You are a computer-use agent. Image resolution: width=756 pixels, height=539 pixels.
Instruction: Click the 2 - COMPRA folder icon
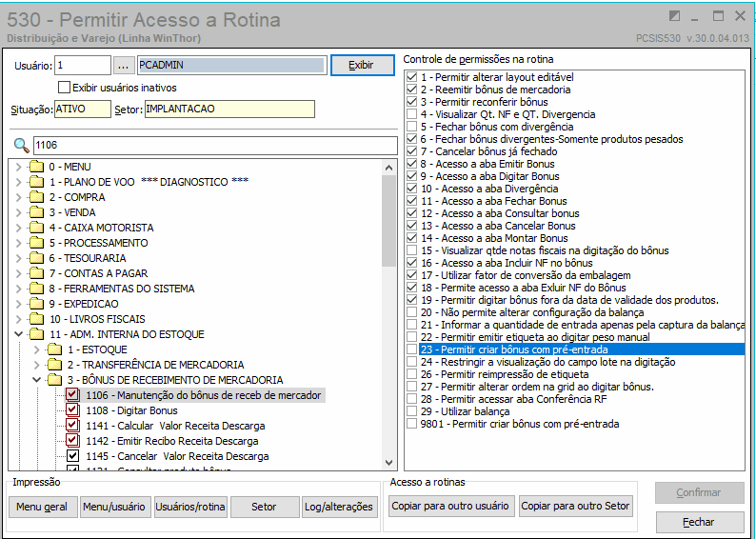(x=36, y=197)
